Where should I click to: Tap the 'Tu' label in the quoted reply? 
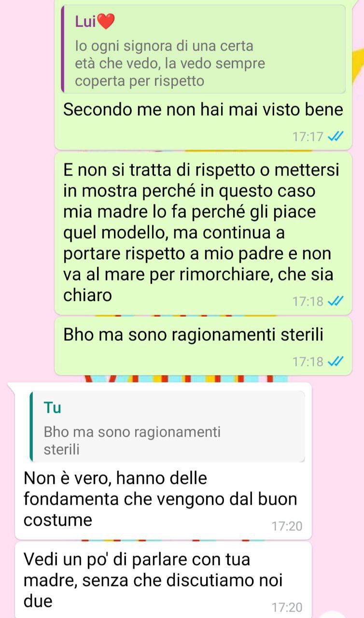pyautogui.click(x=52, y=408)
